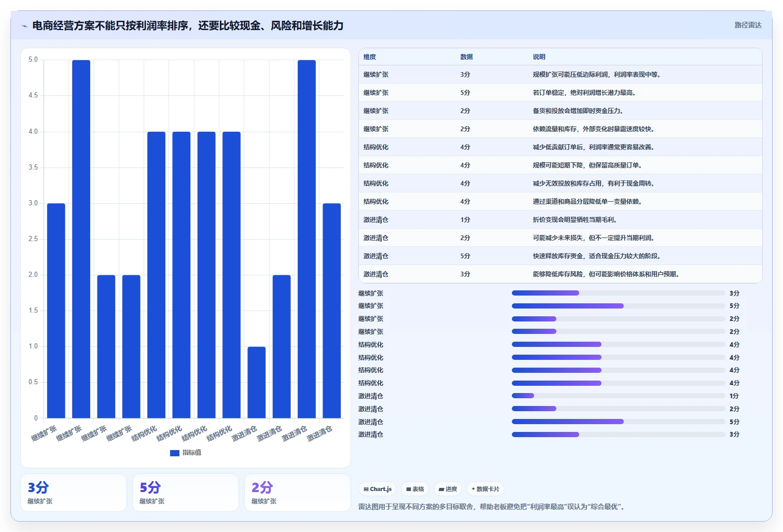Click row 可能减少未来损失，但不一定提升当期利润
This screenshot has height=532, width=783.
560,238
